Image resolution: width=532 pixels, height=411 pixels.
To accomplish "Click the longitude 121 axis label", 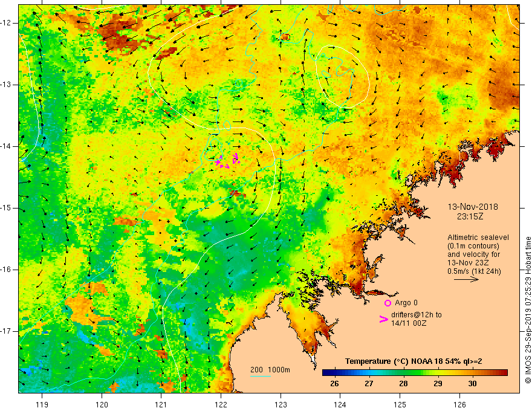I will [x=161, y=404].
